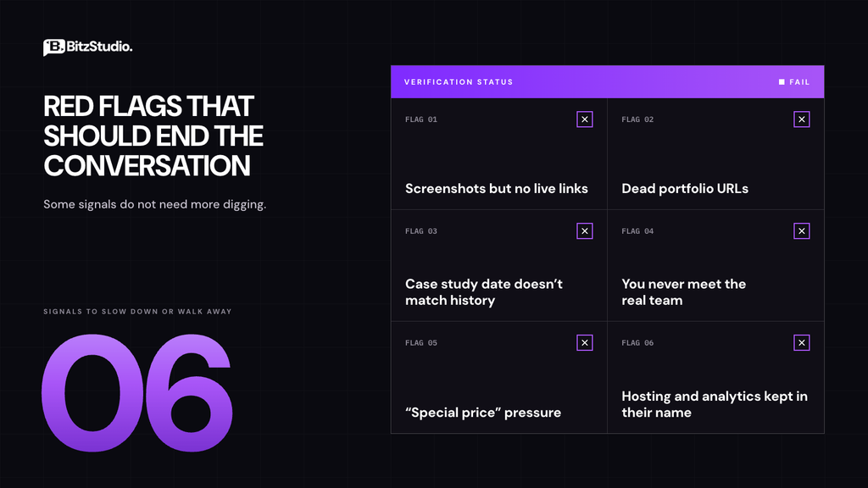Screen dimensions: 868x488
Task: Click 'Case study date doesn't match history'
Action: tap(484, 292)
